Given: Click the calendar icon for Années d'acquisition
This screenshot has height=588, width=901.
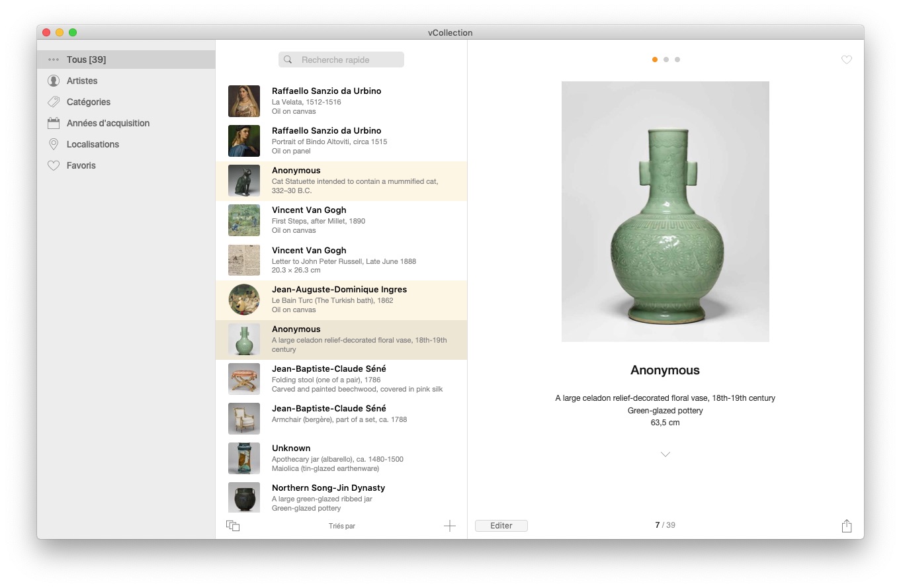Looking at the screenshot, I should coord(54,122).
